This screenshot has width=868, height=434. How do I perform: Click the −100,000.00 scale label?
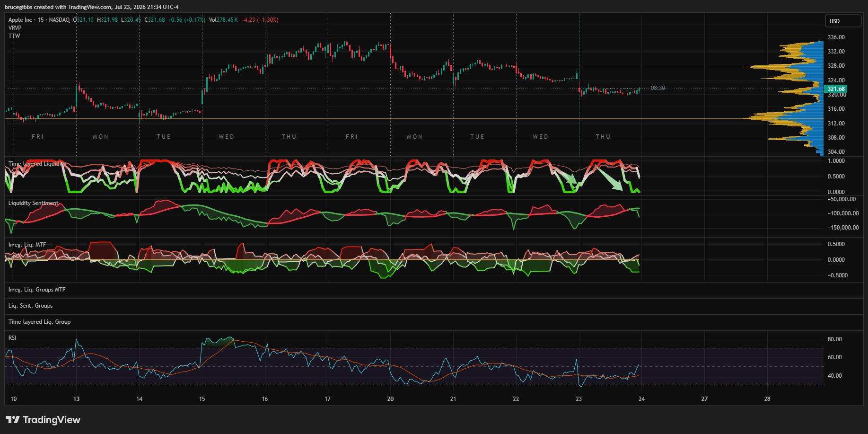843,213
